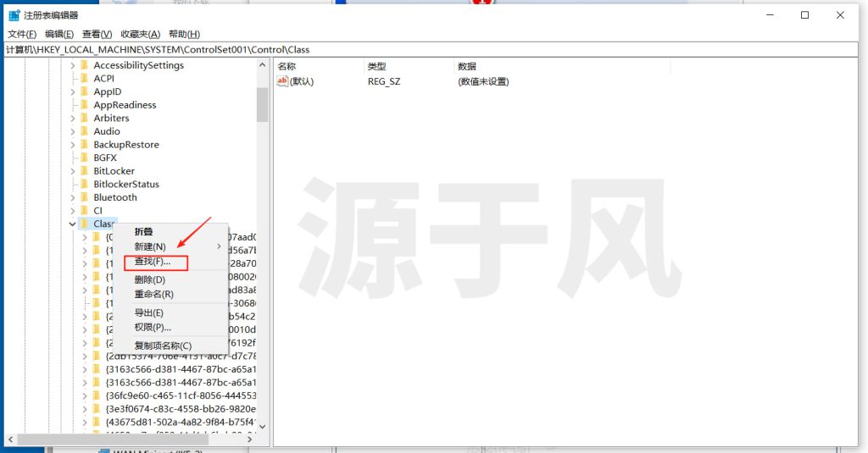Expand the BackupRestore key
The width and height of the screenshot is (868, 453).
click(73, 145)
